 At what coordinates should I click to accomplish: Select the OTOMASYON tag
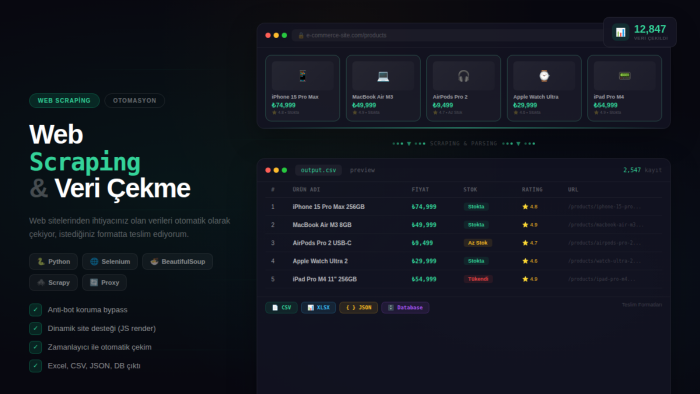tap(134, 100)
